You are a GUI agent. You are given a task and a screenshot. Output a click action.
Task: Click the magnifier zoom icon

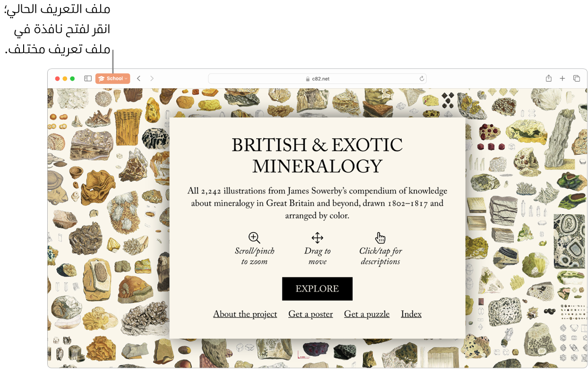click(255, 238)
